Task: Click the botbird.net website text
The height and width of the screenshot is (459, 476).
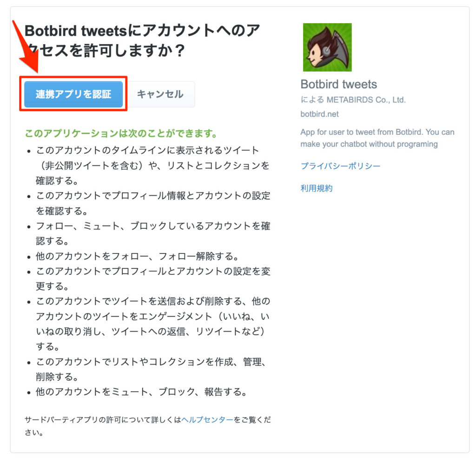Action: [319, 114]
